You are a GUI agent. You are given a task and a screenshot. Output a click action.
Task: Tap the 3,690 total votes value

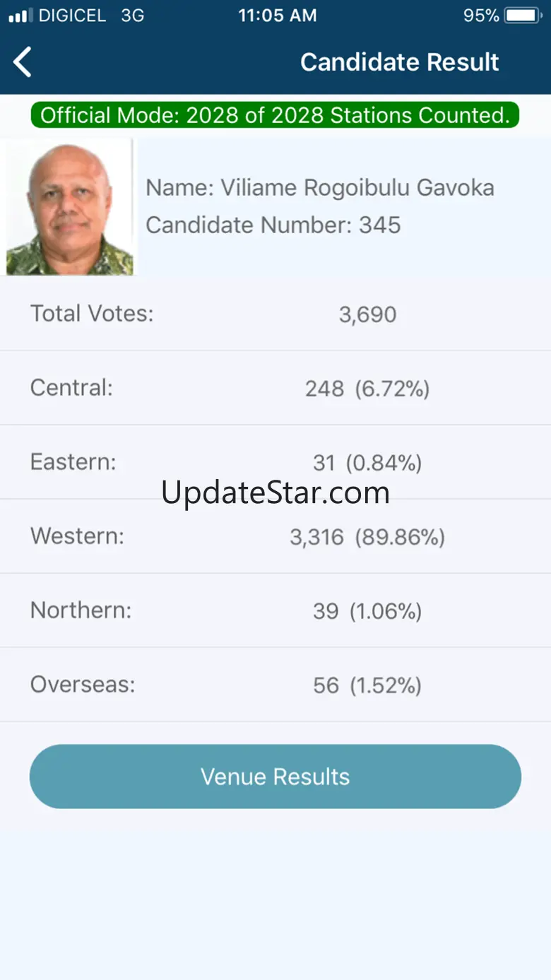coord(367,314)
